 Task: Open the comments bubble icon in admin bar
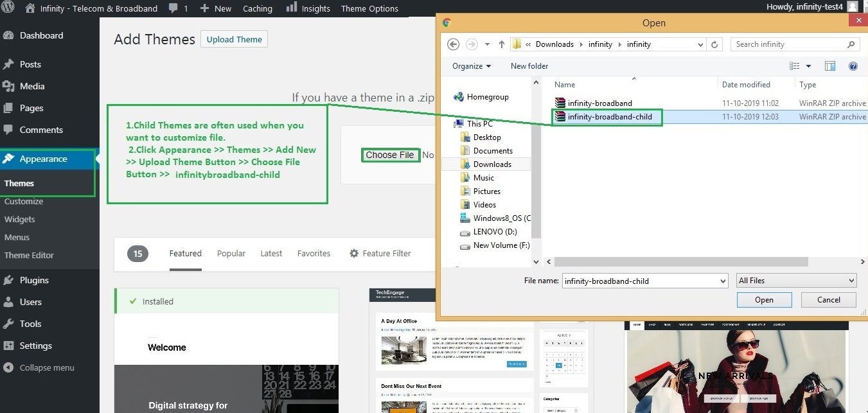173,8
